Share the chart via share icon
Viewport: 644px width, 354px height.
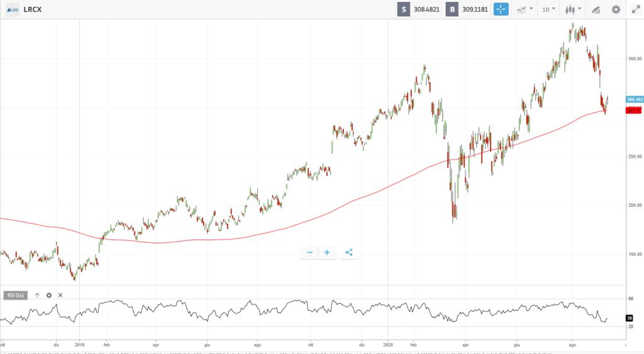[x=349, y=253]
